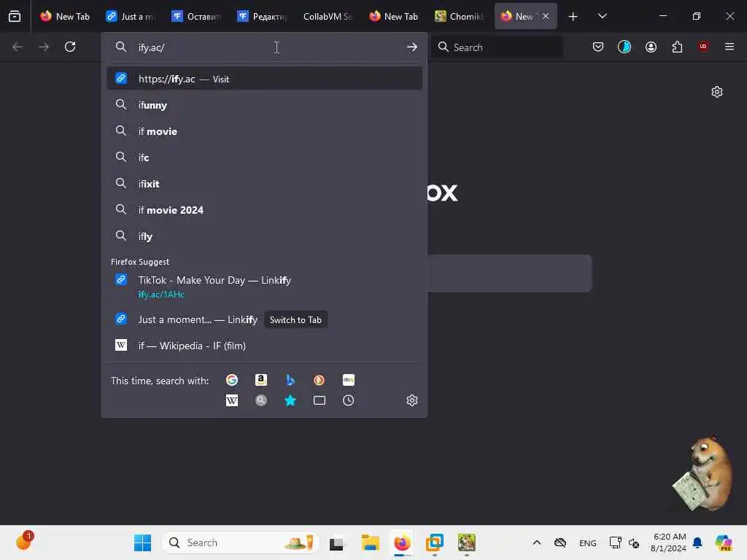This screenshot has height=560, width=747.
Task: Open the uBlock Origin extension icon
Action: coord(703,47)
